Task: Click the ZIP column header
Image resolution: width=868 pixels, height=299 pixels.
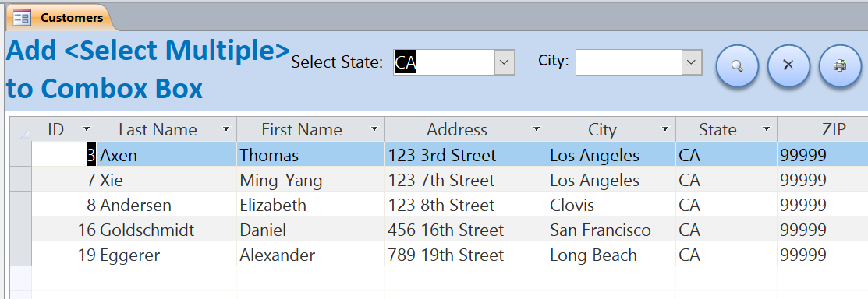Action: click(x=823, y=129)
